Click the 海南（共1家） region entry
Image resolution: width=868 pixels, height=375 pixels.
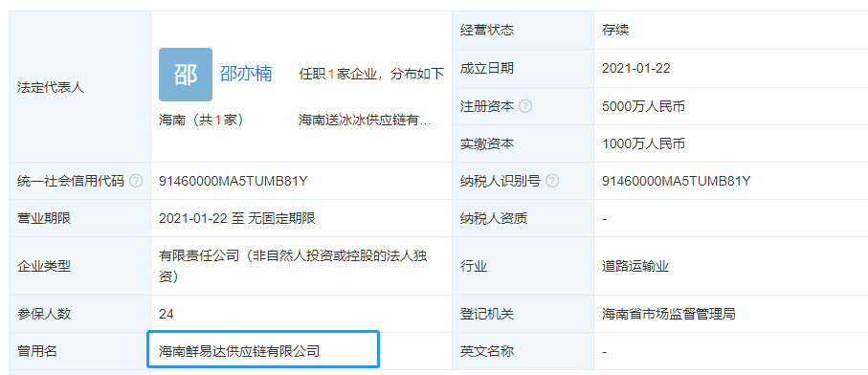(x=202, y=120)
